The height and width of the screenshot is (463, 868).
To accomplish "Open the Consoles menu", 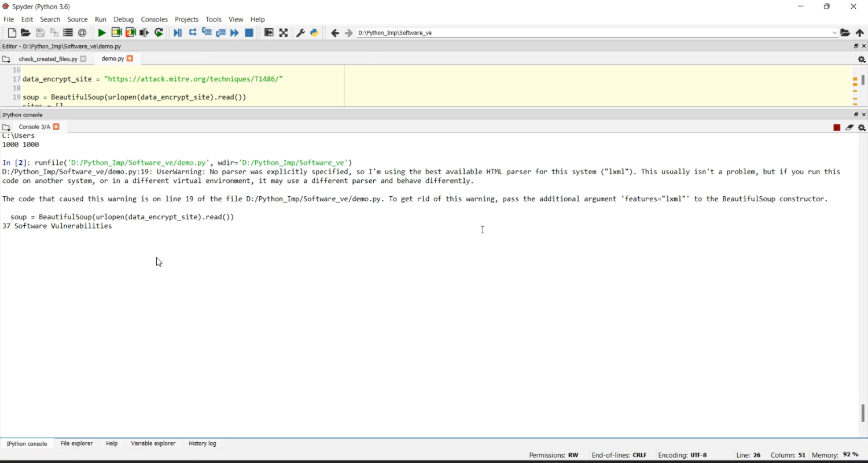I will pyautogui.click(x=154, y=19).
